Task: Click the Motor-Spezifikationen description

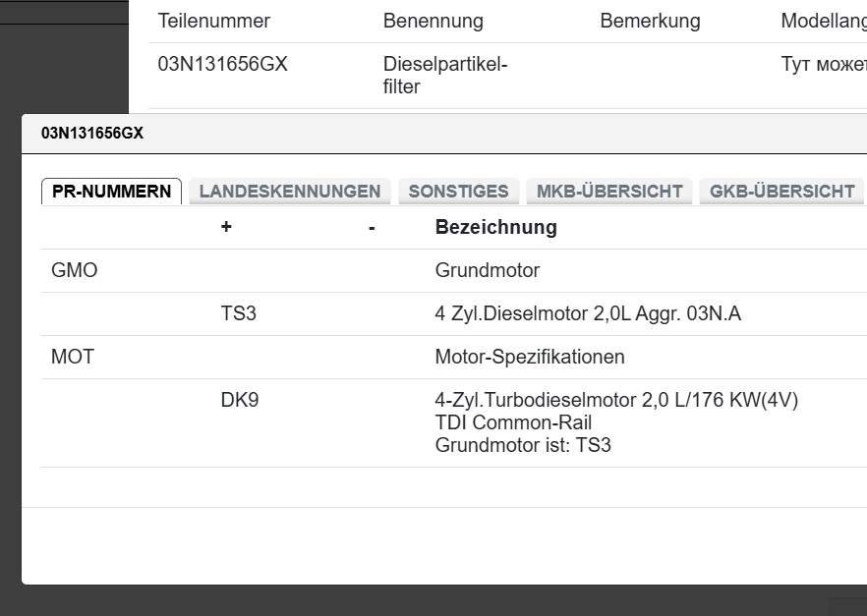Action: pyautogui.click(x=529, y=357)
